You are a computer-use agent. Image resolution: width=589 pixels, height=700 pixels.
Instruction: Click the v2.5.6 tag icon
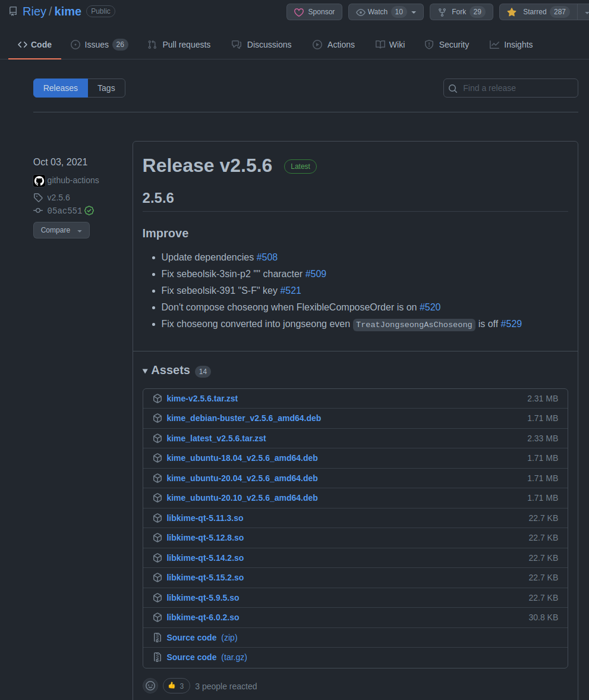pos(39,197)
